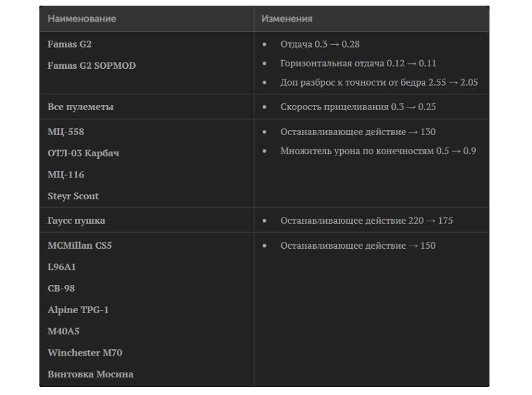Select the Famas G2 weapon name
Viewport: 532px width, 395px height.
click(69, 44)
